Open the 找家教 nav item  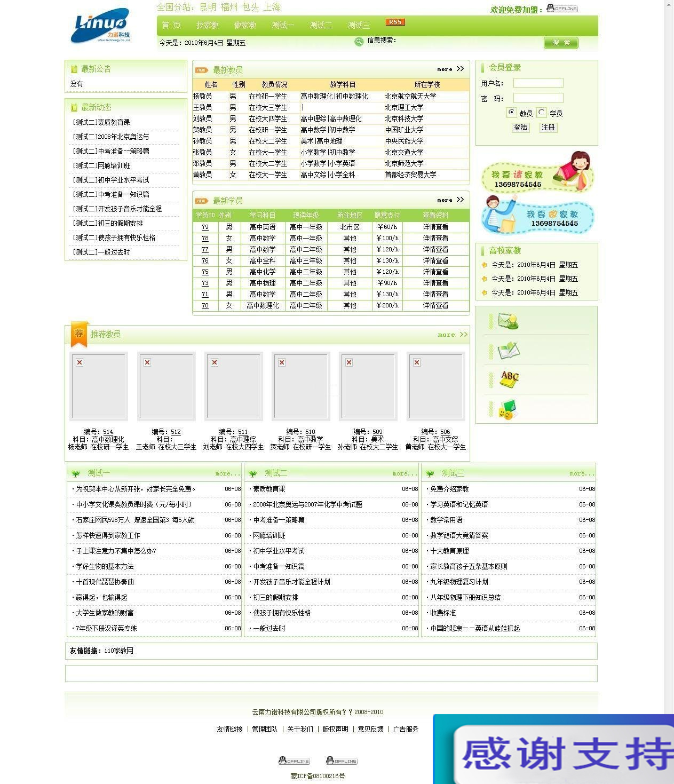coord(208,25)
